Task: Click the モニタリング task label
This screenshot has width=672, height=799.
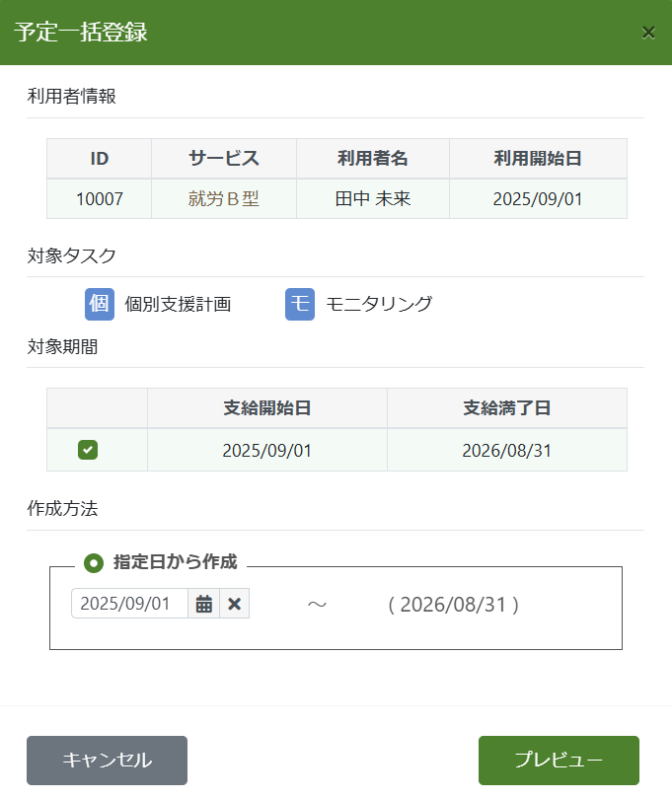Action: coord(379,304)
